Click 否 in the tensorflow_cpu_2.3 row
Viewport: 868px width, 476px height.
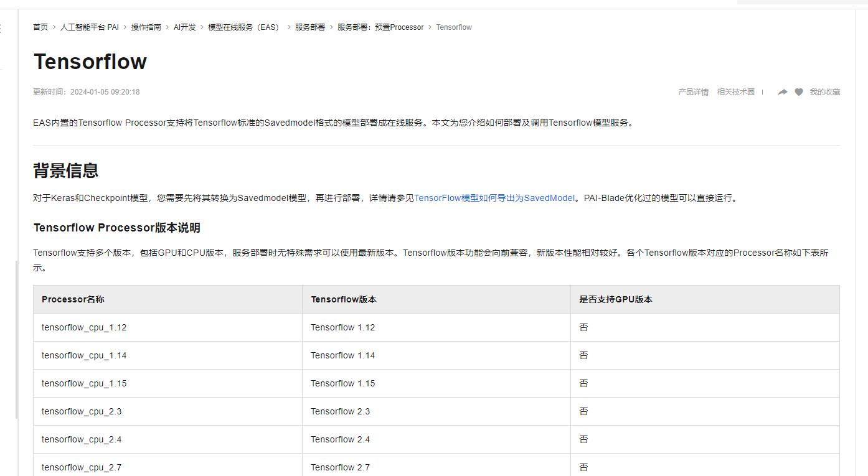point(583,411)
